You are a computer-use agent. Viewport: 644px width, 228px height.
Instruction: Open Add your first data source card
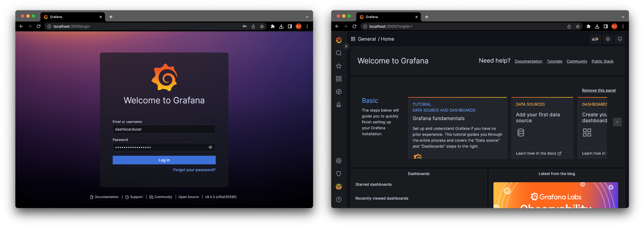[542, 128]
